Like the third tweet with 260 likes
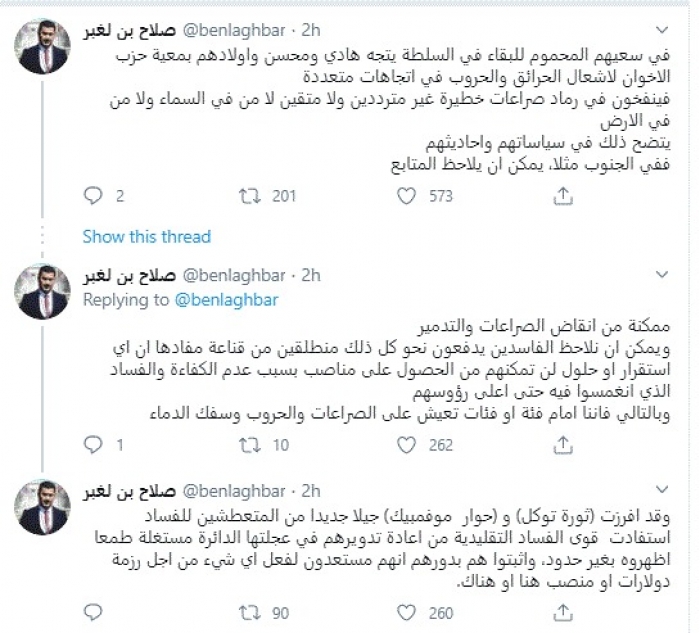The height and width of the screenshot is (633, 700). 406,614
